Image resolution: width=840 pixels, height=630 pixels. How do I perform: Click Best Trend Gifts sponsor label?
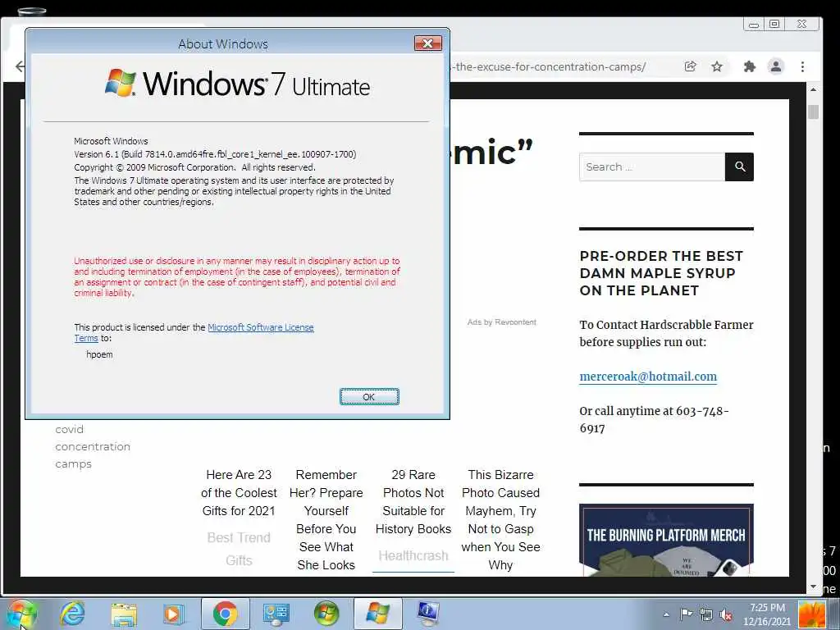[239, 549]
